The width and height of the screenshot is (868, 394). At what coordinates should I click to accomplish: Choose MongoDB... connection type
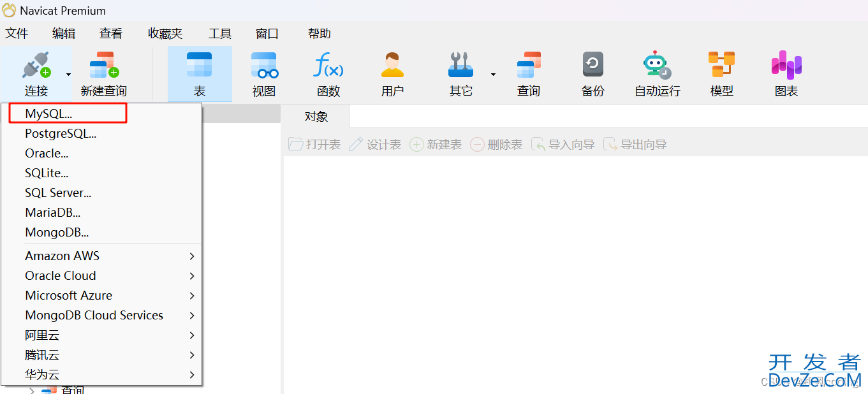[x=101, y=232]
